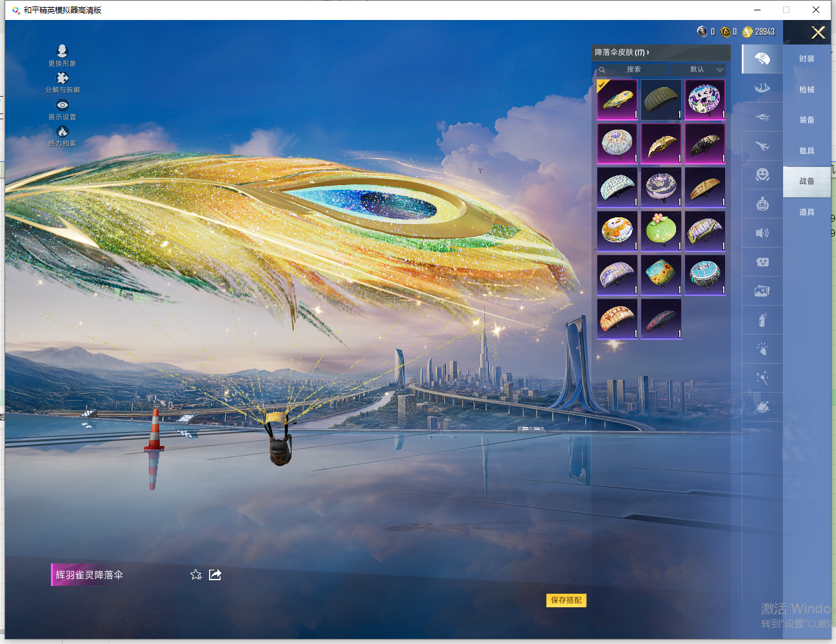The width and height of the screenshot is (836, 644).
Task: Open the hand tap gesture category icon
Action: tap(762, 349)
